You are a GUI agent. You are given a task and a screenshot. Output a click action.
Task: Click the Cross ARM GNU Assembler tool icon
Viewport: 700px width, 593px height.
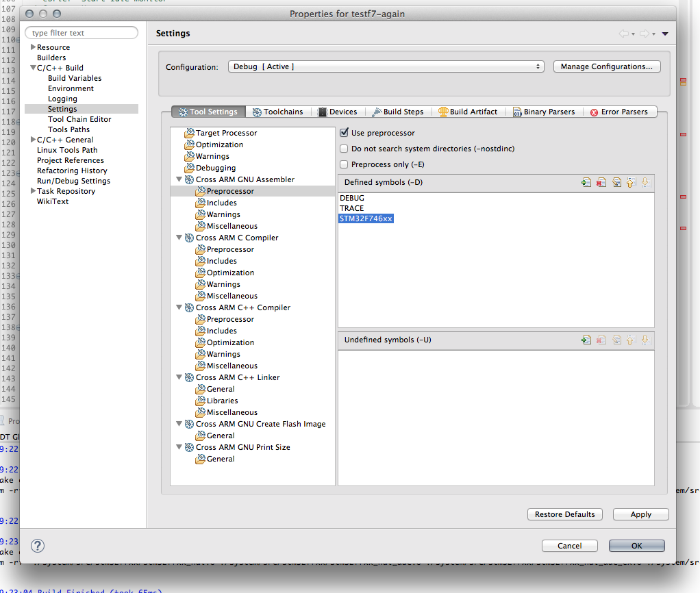pyautogui.click(x=189, y=179)
